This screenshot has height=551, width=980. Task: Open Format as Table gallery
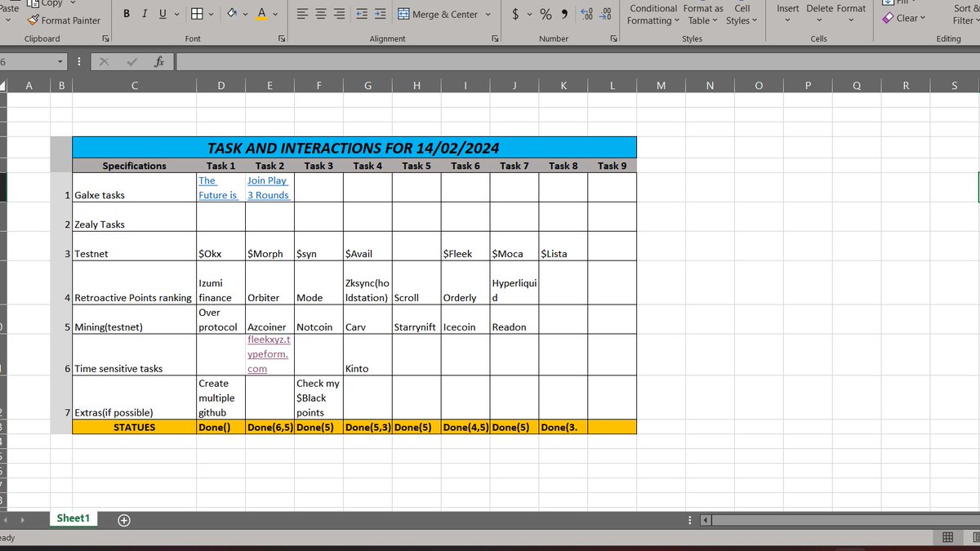[x=703, y=14]
